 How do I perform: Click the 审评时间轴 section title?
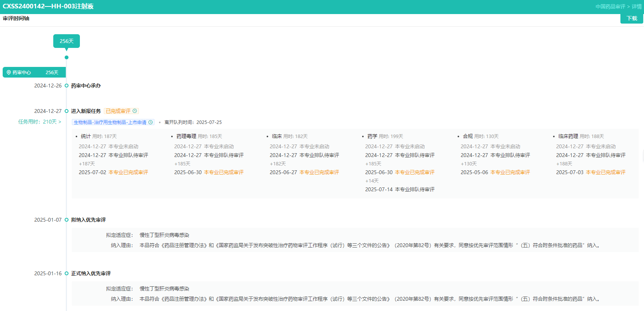coord(16,18)
